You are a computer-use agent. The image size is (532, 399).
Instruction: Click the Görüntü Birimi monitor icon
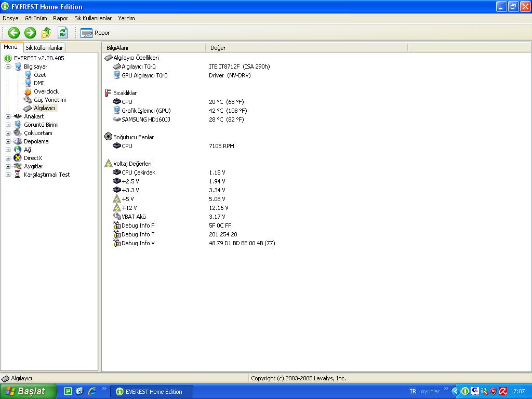click(x=18, y=125)
